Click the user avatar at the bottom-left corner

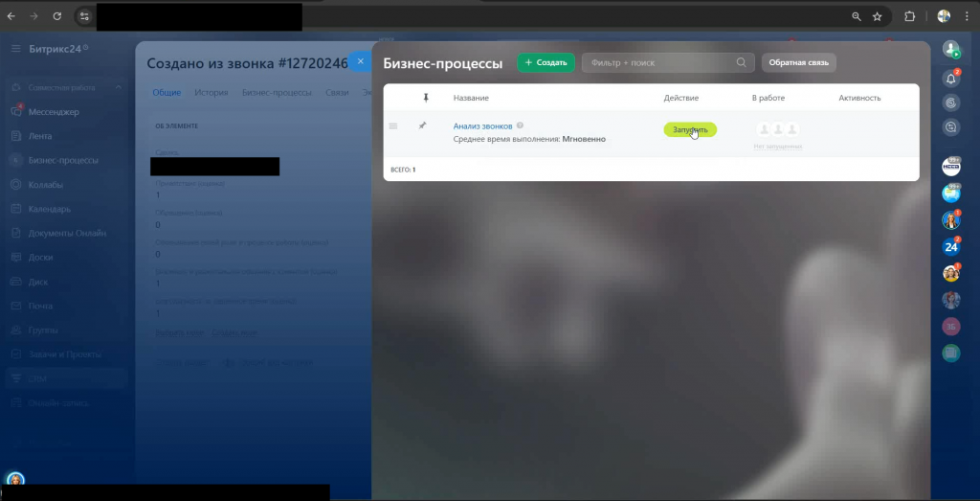tap(15, 480)
